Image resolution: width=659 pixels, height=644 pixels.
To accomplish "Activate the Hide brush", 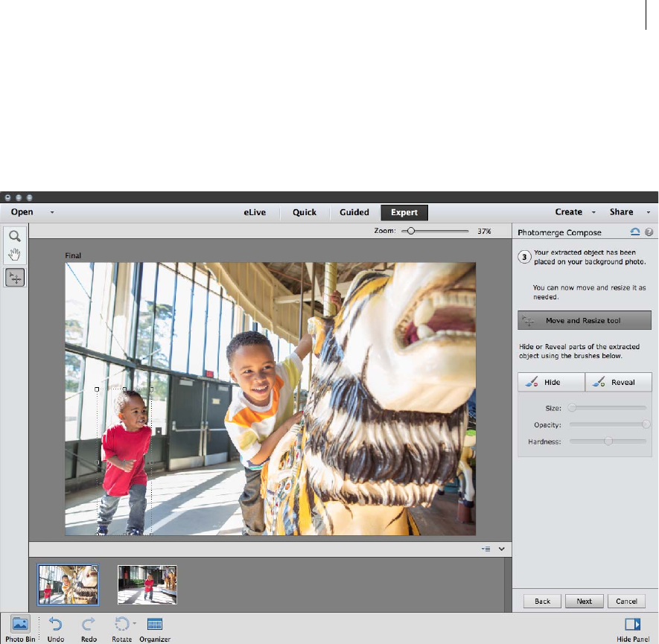I will click(551, 382).
